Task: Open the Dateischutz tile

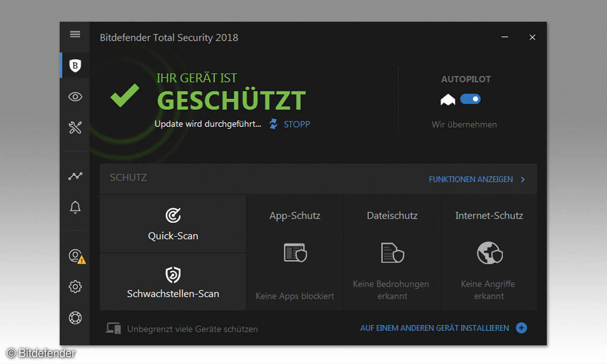Action: click(x=392, y=253)
